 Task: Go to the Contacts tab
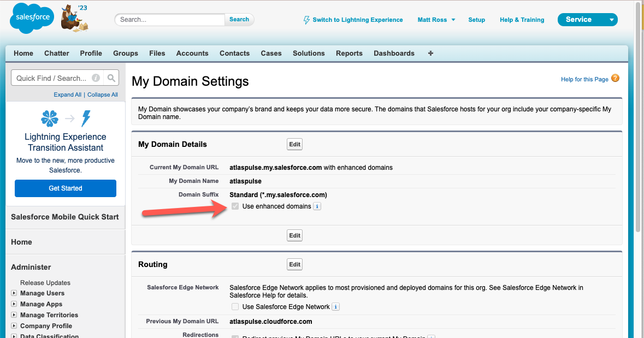234,54
